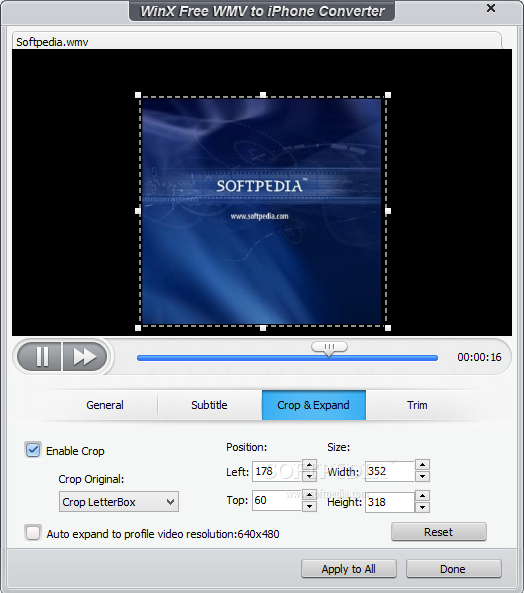The width and height of the screenshot is (524, 593).
Task: Pause the video preview
Action: pyautogui.click(x=39, y=356)
